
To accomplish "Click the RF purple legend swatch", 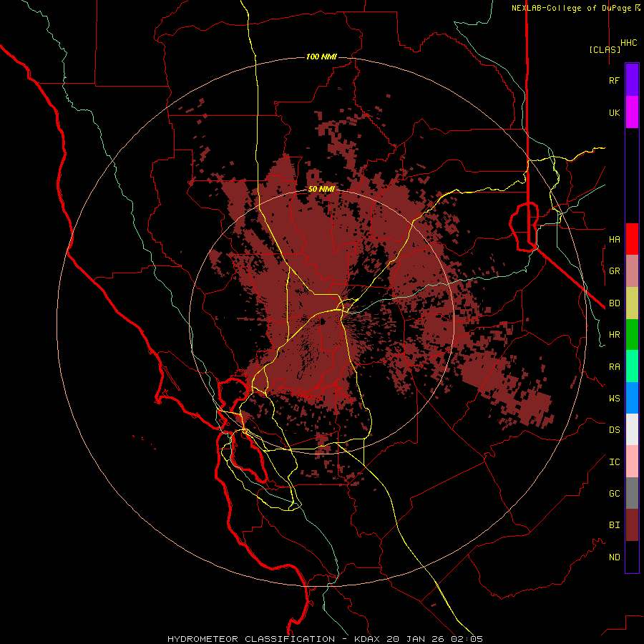I will (632, 80).
